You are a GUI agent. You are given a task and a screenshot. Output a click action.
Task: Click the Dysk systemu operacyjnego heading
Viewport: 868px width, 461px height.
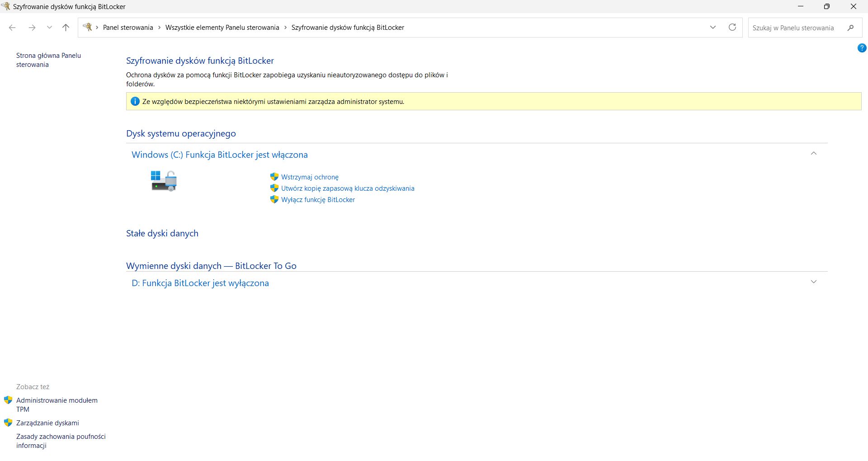point(181,133)
